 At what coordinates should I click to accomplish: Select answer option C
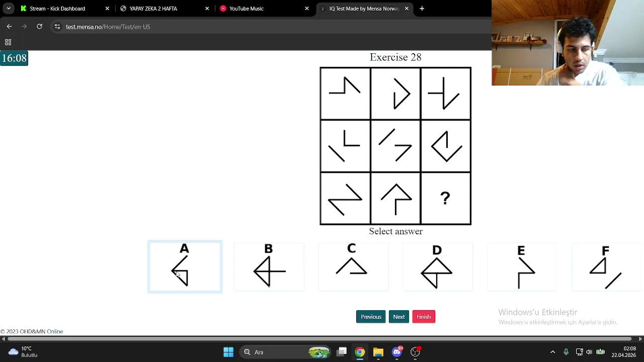click(353, 266)
